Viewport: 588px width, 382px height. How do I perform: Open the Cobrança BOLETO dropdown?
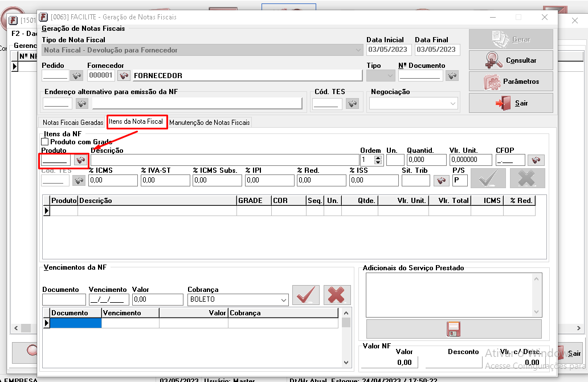click(284, 300)
